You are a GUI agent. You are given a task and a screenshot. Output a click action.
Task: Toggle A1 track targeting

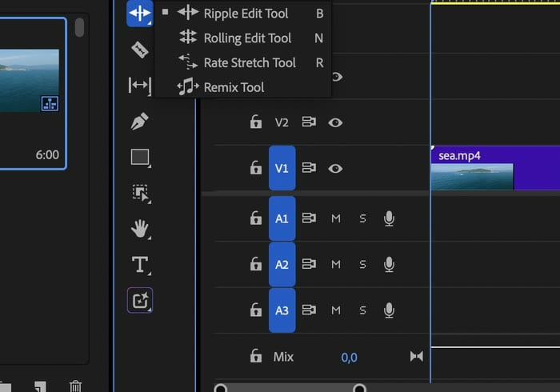click(282, 218)
